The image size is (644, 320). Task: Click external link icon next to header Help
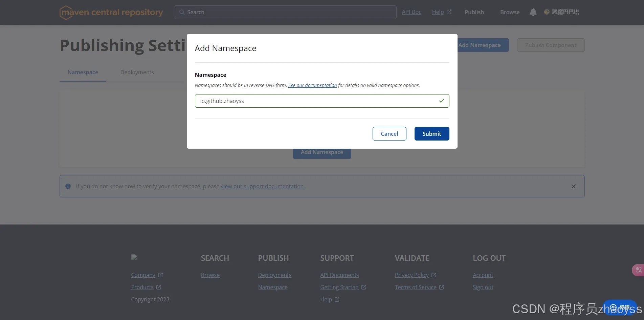(449, 12)
